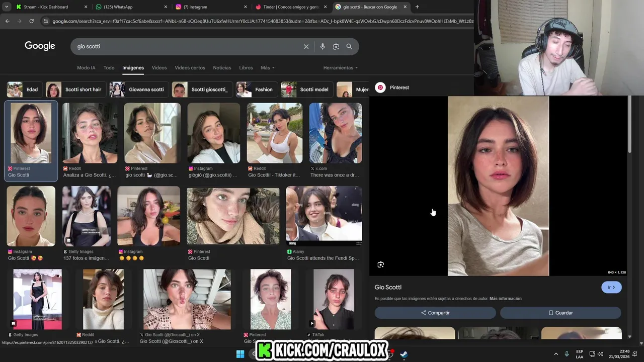Screen dimensions: 644x362
Task: Open the Vídeos cortos search tab
Action: [190, 68]
